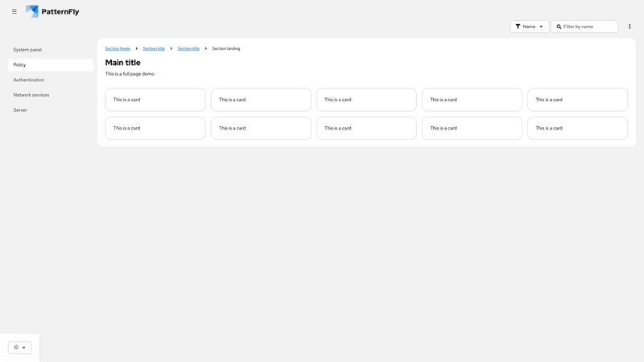Image resolution: width=644 pixels, height=362 pixels.
Task: Click the Section landing breadcrumb text
Action: (226, 48)
